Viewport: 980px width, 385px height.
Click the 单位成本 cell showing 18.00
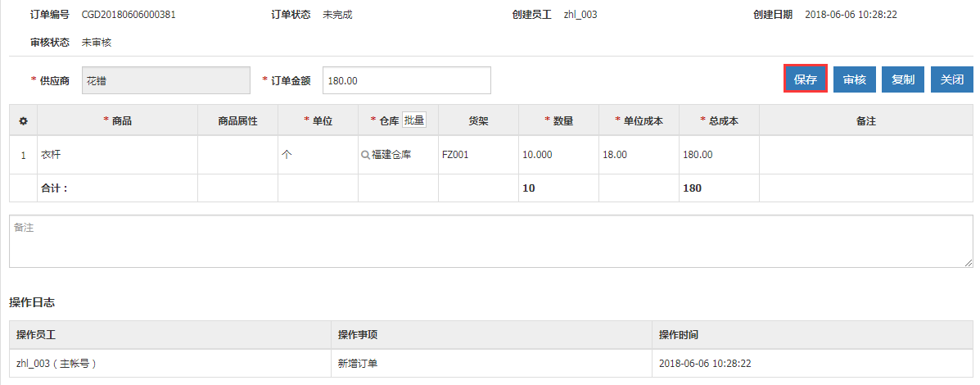pos(639,155)
